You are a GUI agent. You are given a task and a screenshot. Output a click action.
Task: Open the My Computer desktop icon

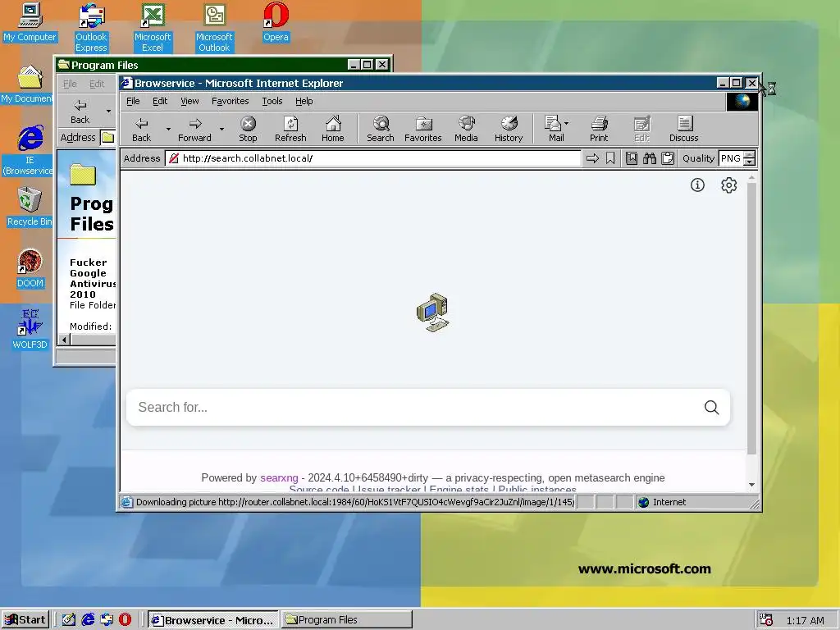pyautogui.click(x=30, y=22)
